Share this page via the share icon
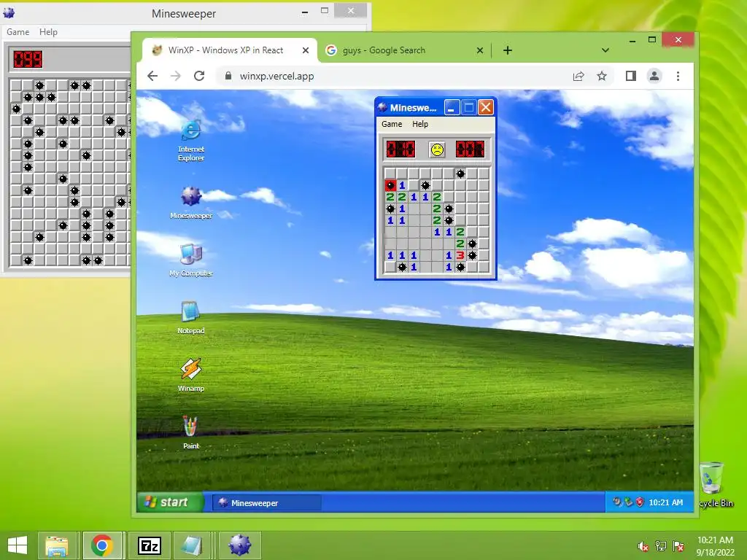 coord(578,76)
